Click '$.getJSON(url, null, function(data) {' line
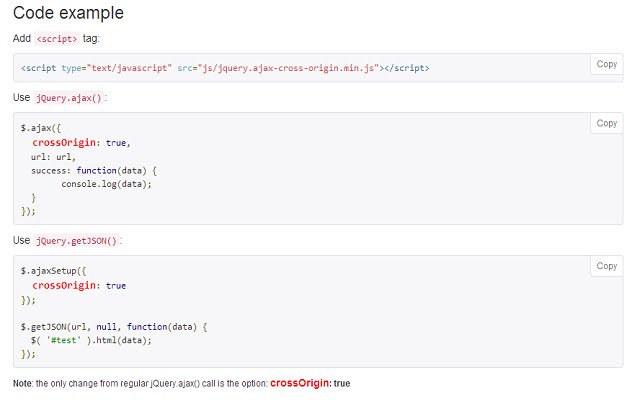Viewport: 640px width, 400px height. tap(114, 327)
